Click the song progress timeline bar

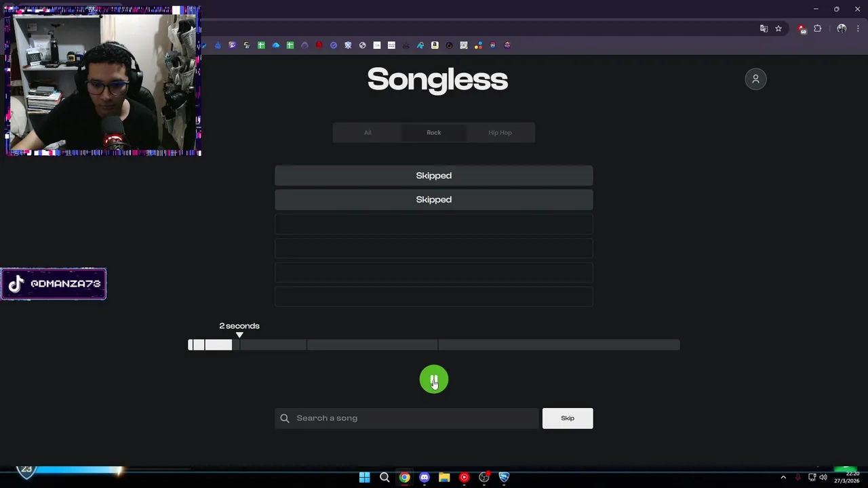click(434, 345)
